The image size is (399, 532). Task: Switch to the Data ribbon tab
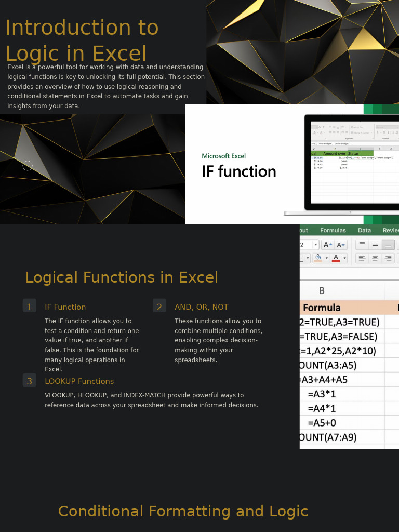click(364, 230)
